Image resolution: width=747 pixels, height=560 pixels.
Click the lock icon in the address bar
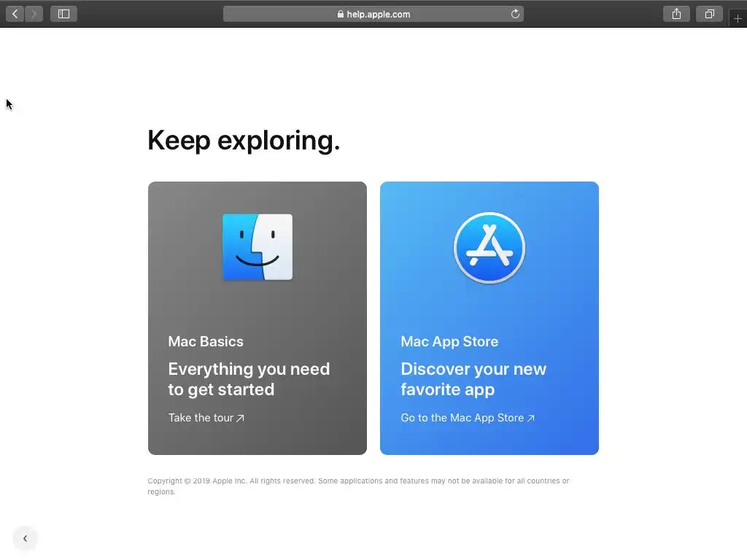(x=340, y=14)
